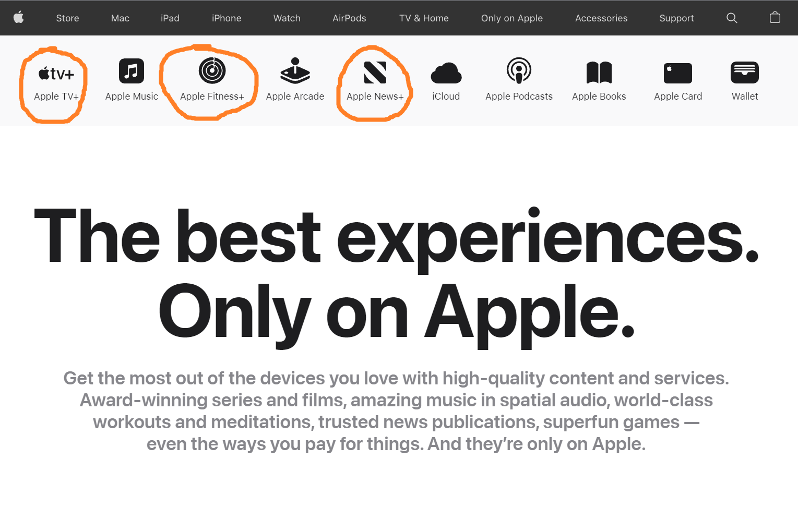Open the Apple Books text link
This screenshot has width=798, height=532.
pos(599,96)
